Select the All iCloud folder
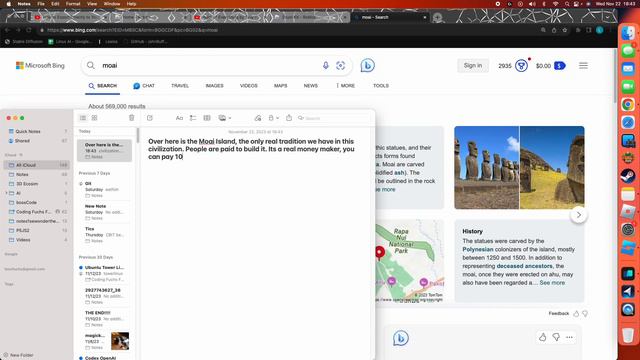Viewport: 640px width, 360px height. click(37, 165)
